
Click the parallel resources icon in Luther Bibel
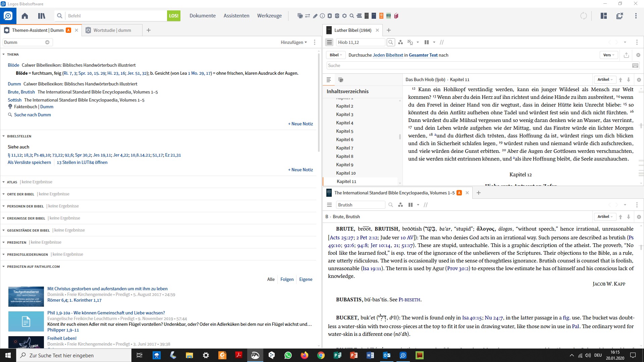coord(427,42)
